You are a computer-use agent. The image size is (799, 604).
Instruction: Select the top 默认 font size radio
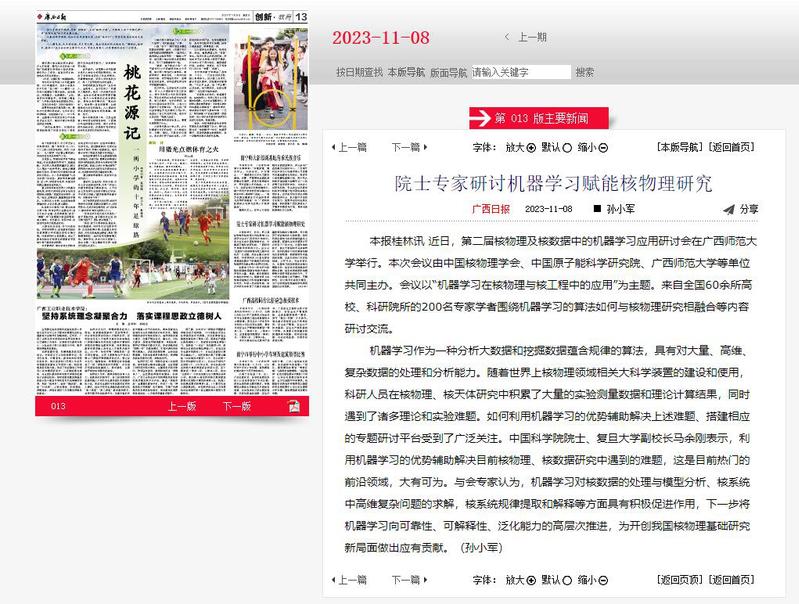(x=566, y=147)
